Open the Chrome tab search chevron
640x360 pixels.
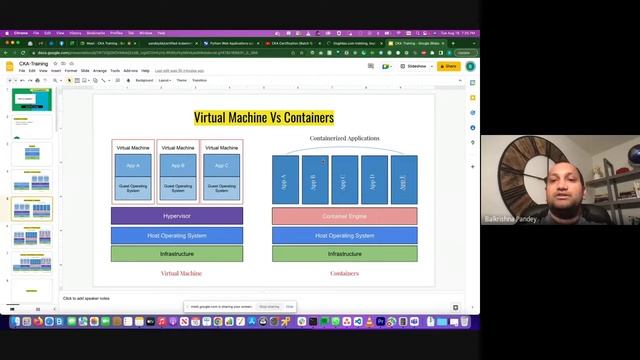coord(474,43)
